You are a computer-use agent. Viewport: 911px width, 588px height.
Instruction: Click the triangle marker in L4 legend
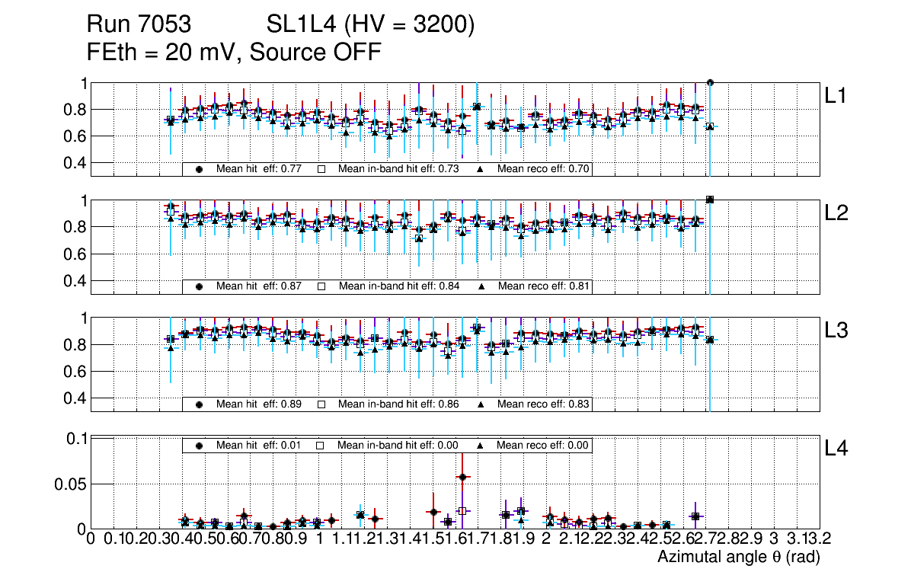[481, 446]
